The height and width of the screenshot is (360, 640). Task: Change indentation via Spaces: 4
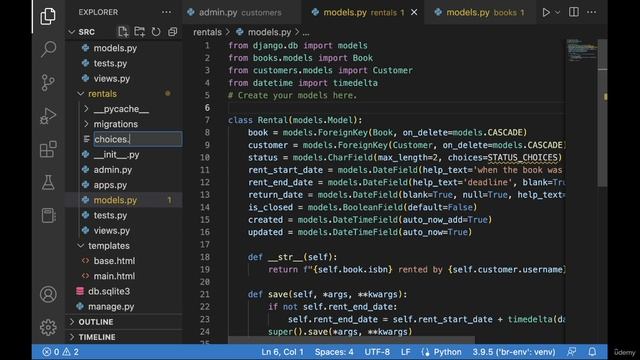coord(334,352)
